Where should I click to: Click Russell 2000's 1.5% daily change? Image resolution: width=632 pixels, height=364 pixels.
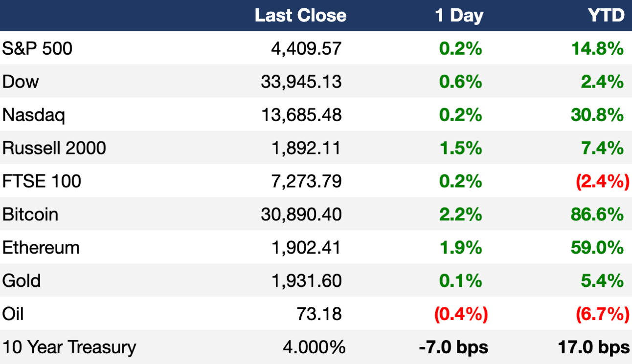(461, 148)
